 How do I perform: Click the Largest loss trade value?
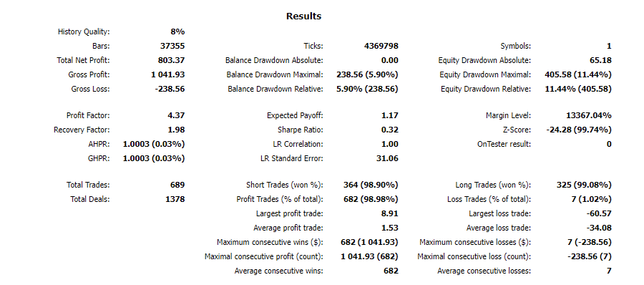599,214
